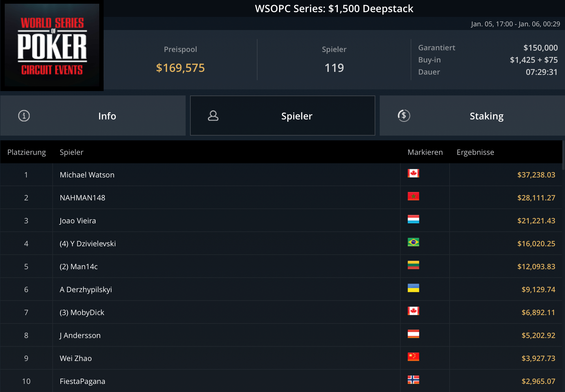Click the staking dollar coin icon
This screenshot has width=565, height=392.
(x=404, y=116)
